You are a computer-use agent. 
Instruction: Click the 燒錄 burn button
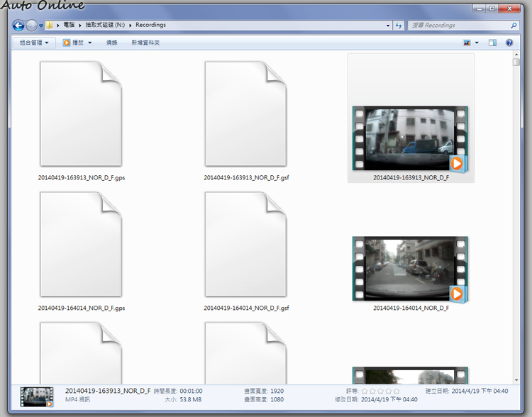112,43
